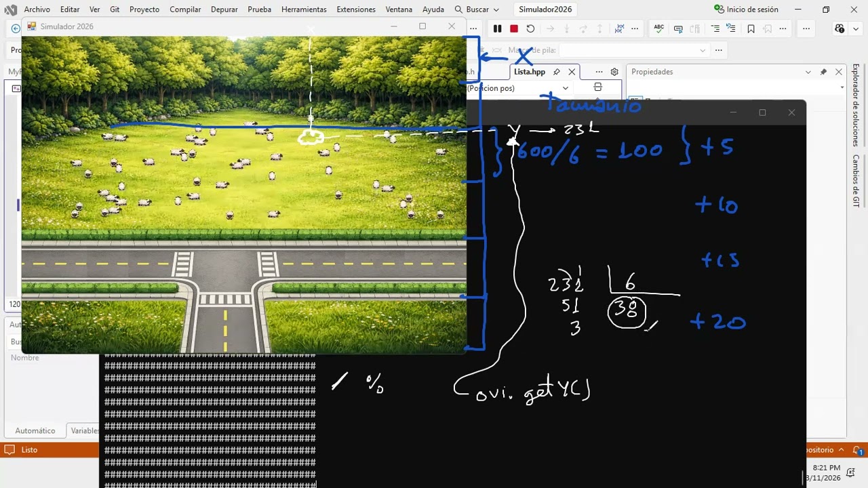Click the Buscar search box
This screenshot has width=868, height=488.
477,9
